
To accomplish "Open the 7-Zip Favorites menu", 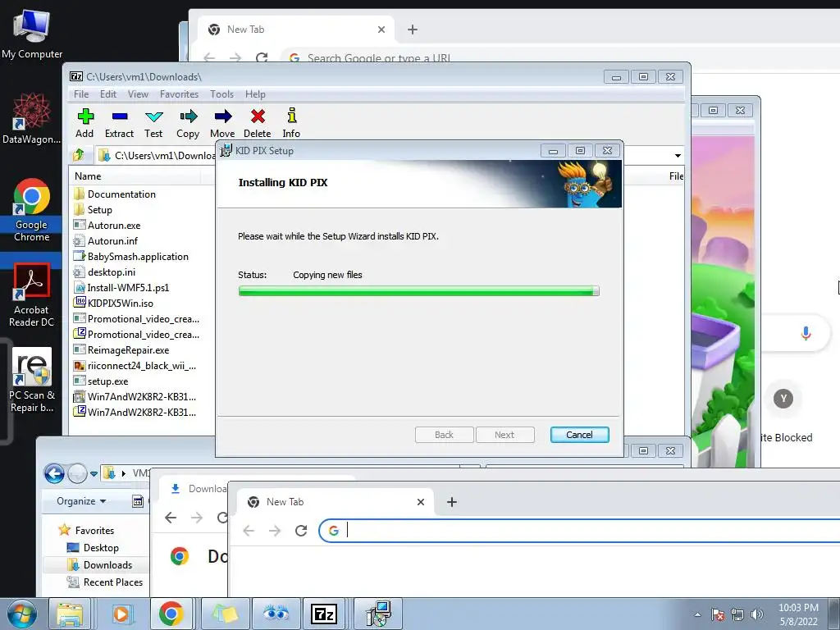I will click(x=179, y=94).
